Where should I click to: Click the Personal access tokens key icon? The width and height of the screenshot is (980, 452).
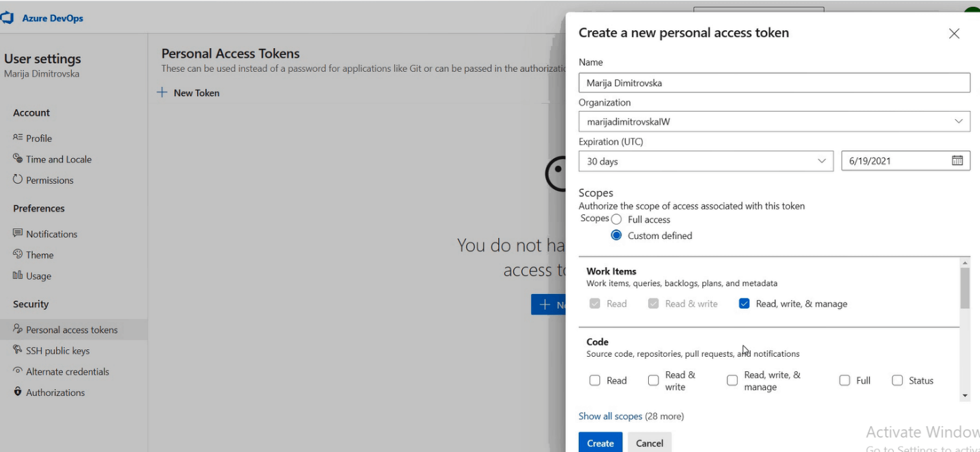pyautogui.click(x=18, y=329)
